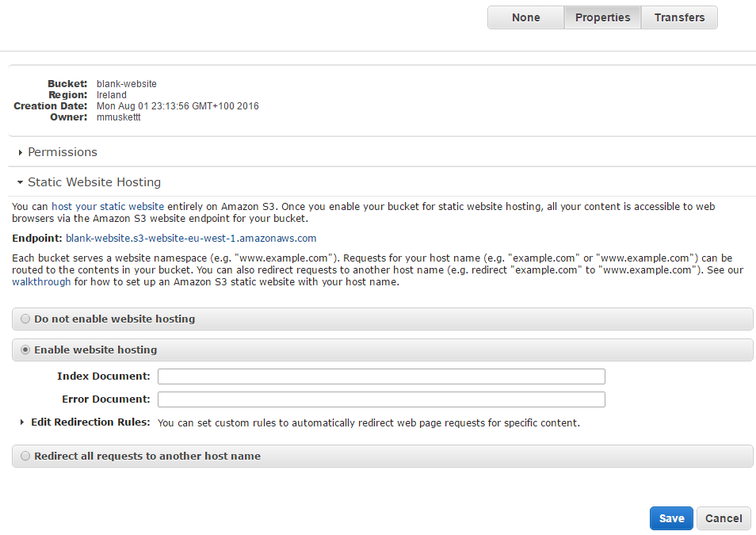This screenshot has width=756, height=535.
Task: Collapse the Static Website Hosting section
Action: (21, 182)
